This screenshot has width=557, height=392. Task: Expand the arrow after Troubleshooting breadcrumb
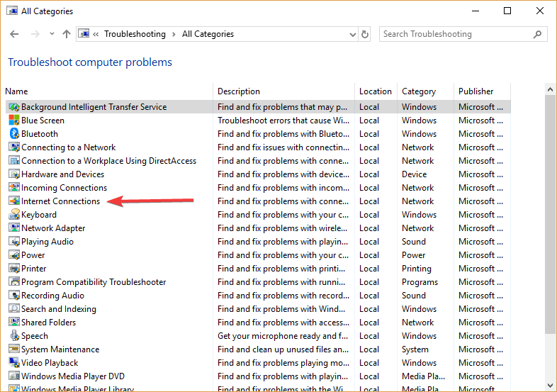pyautogui.click(x=174, y=34)
